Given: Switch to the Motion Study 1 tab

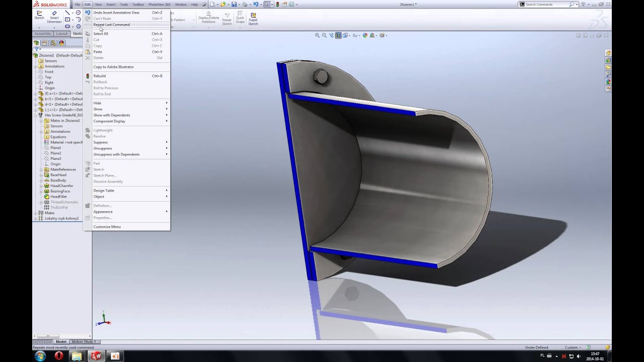Looking at the screenshot, I should tap(84, 342).
